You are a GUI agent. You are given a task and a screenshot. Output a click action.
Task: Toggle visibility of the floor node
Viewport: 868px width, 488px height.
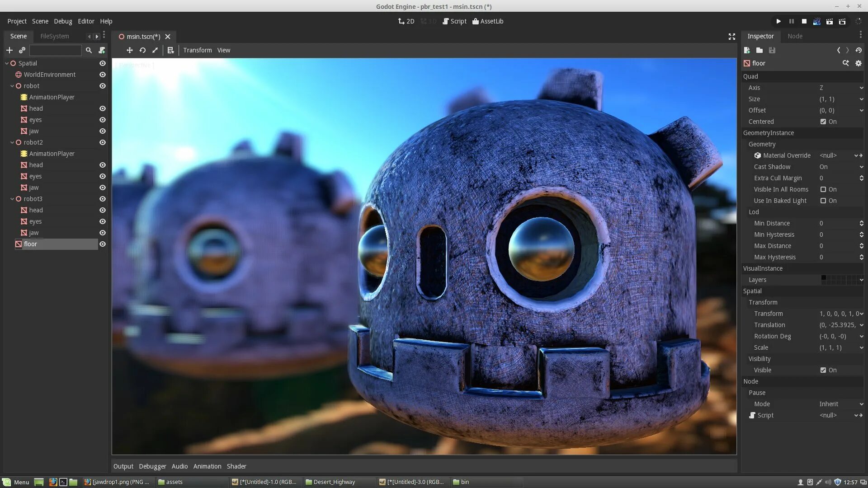[103, 244]
